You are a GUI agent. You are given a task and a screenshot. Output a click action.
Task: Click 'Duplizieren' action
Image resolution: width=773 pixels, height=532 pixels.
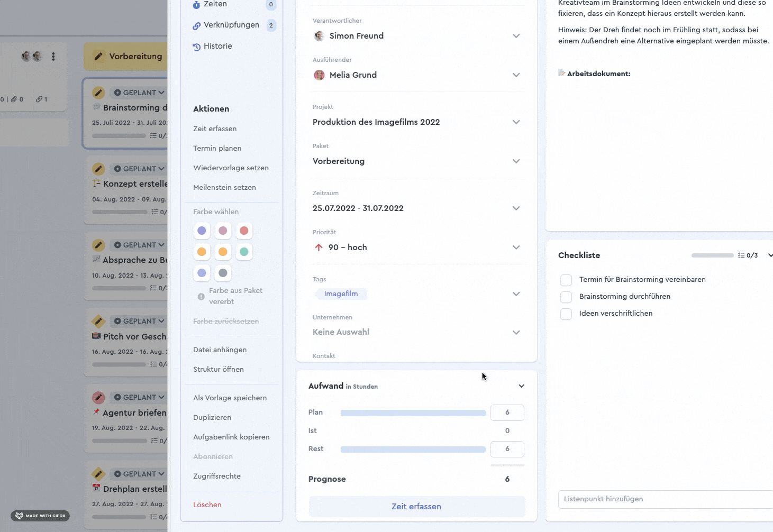tap(212, 417)
